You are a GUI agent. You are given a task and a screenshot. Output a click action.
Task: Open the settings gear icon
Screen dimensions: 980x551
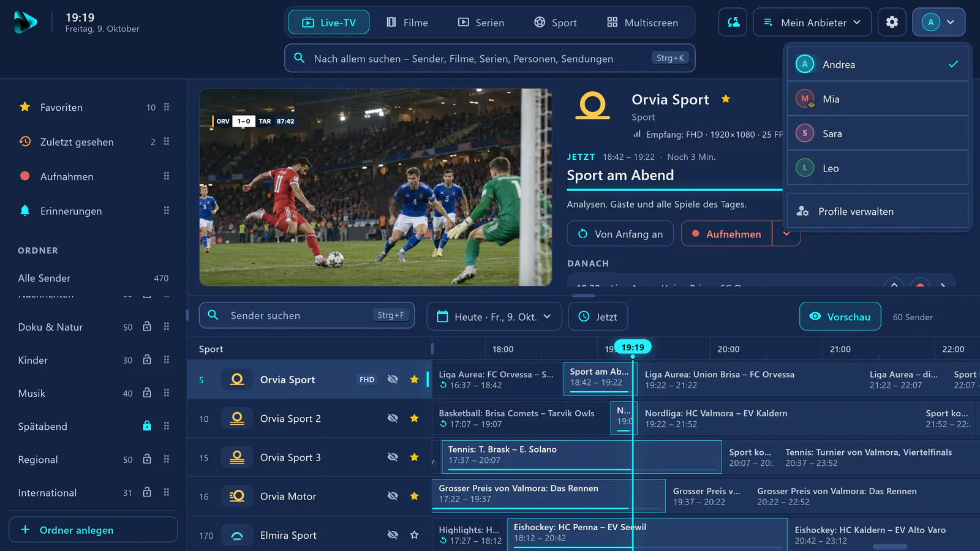(892, 22)
